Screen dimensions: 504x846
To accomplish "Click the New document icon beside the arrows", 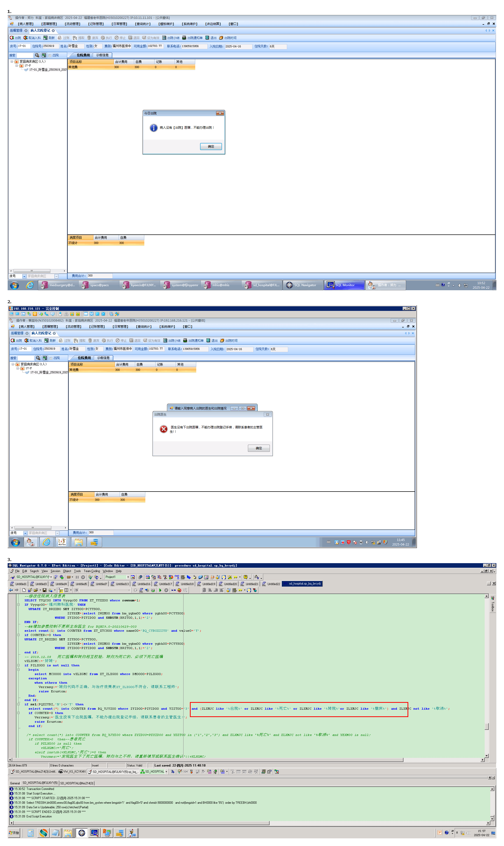I will (x=24, y=590).
